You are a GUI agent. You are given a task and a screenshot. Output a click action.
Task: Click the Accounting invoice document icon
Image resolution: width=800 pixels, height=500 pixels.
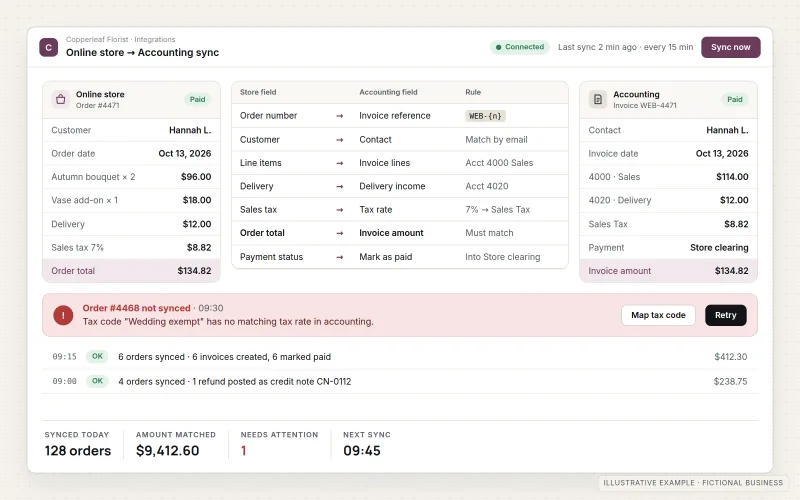point(597,99)
